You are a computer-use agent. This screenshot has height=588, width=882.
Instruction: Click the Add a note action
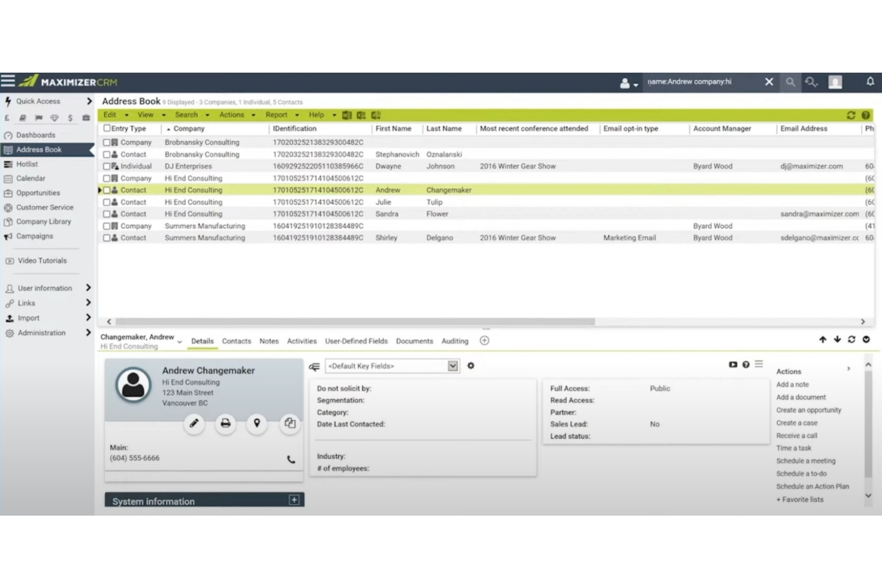[x=792, y=384]
